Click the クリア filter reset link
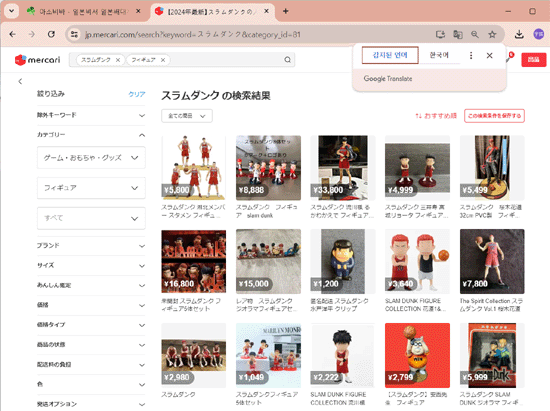This screenshot has width=550, height=411. pos(137,94)
